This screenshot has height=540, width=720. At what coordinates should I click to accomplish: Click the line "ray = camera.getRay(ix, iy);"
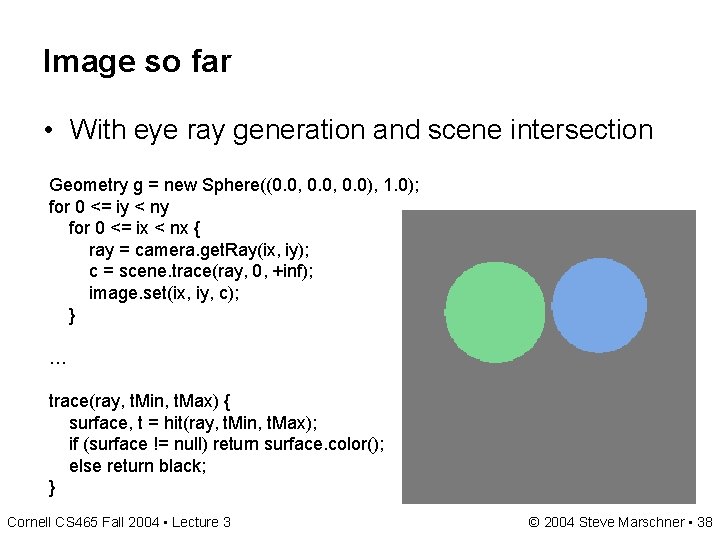[199, 251]
